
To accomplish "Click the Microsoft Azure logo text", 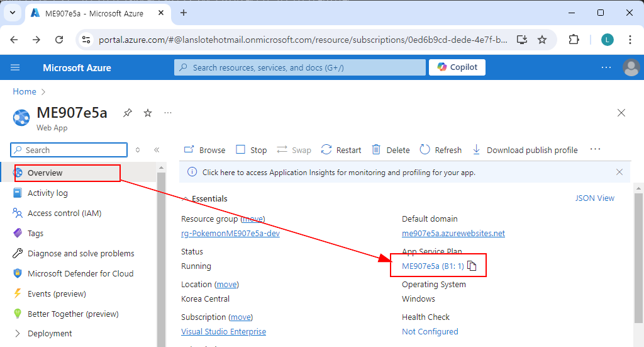I will [77, 68].
